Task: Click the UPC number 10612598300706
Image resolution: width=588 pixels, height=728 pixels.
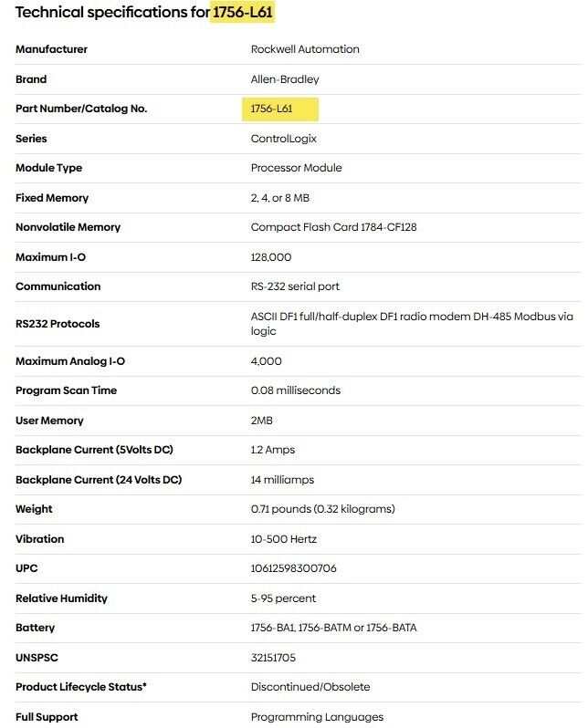Action: [293, 568]
